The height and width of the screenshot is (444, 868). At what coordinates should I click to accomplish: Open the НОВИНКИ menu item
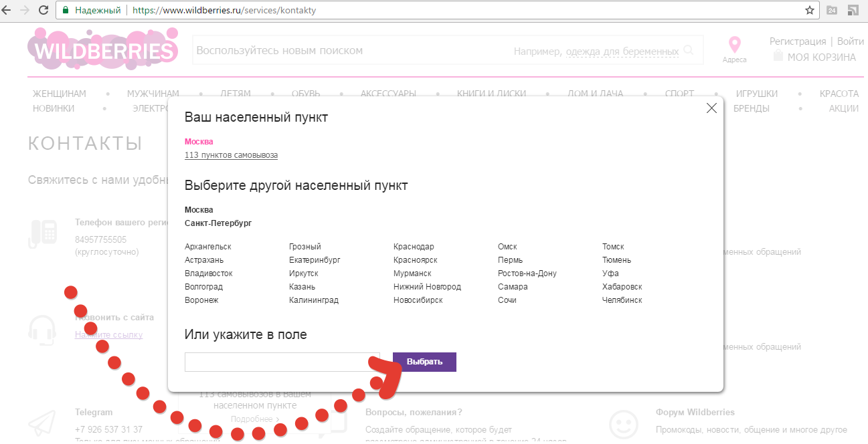point(54,108)
